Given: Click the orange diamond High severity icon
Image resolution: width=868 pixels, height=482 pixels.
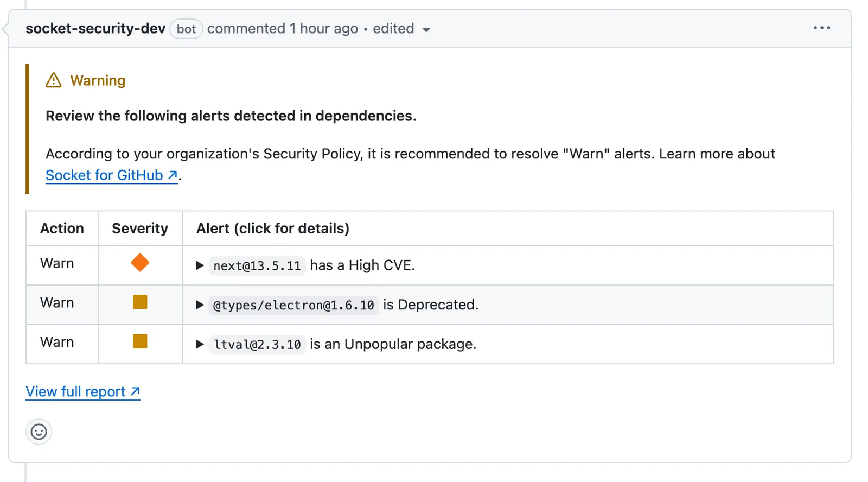Looking at the screenshot, I should pyautogui.click(x=140, y=263).
